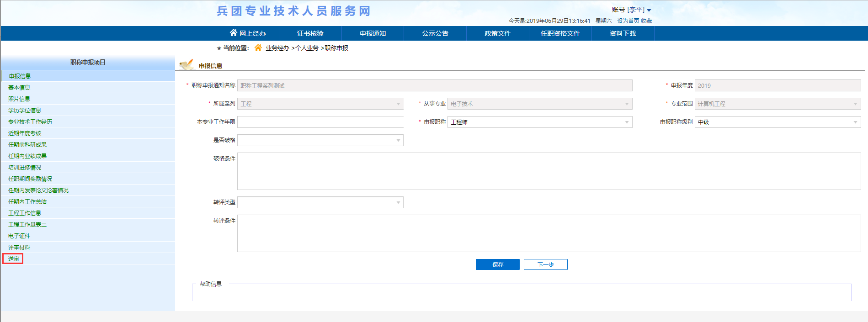
Task: Click the 本专业工作年限 input field
Action: [x=320, y=122]
